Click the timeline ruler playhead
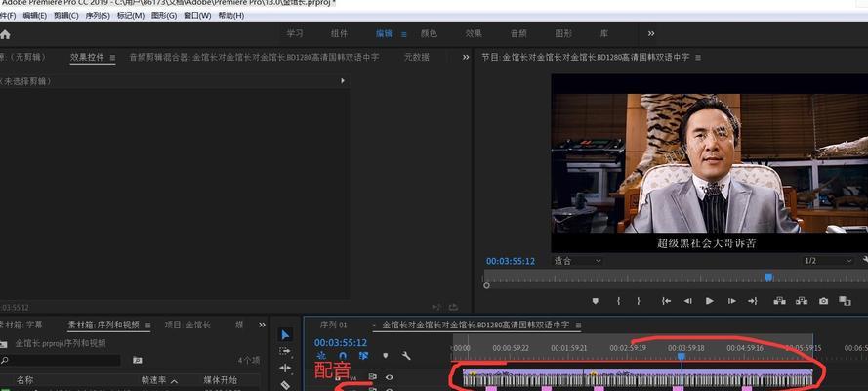868x391 pixels. point(682,357)
